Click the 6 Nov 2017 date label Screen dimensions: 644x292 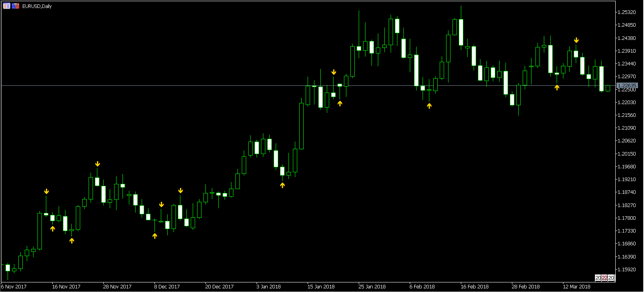(x=14, y=286)
